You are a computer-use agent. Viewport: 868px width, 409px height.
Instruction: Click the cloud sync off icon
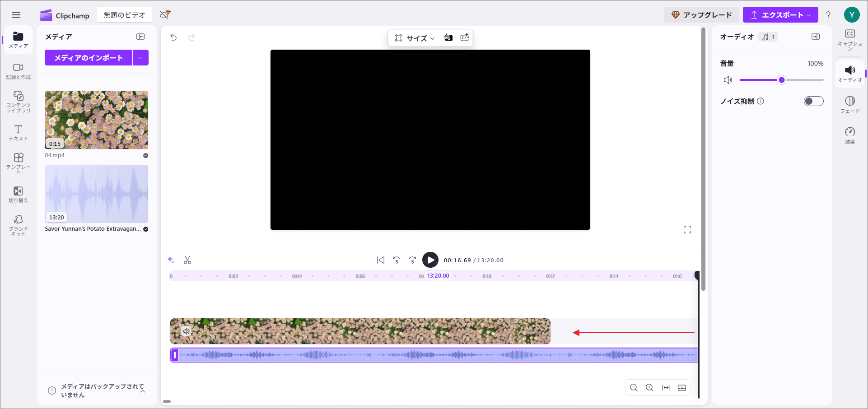(165, 14)
